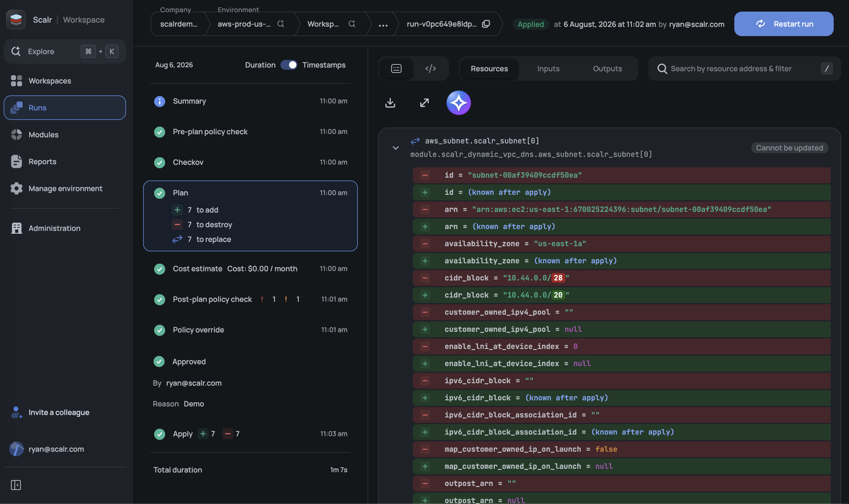The image size is (849, 504).
Task: Click the '7 to destroy' line
Action: pos(202,224)
